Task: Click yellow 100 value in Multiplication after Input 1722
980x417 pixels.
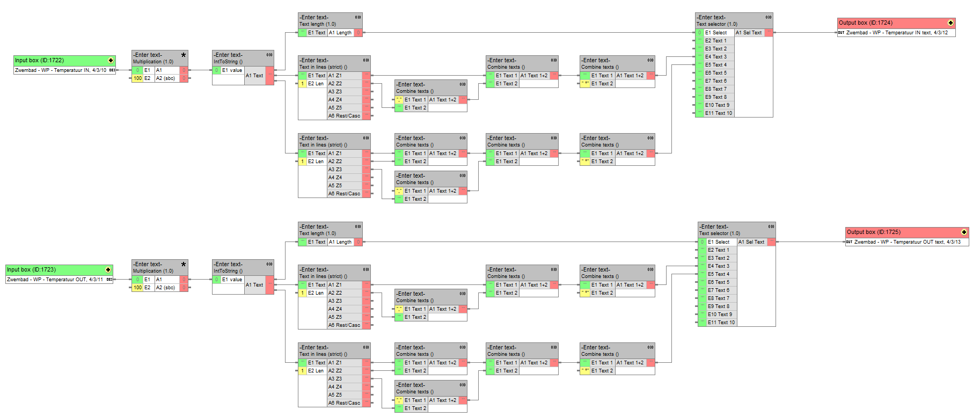Action: [137, 78]
